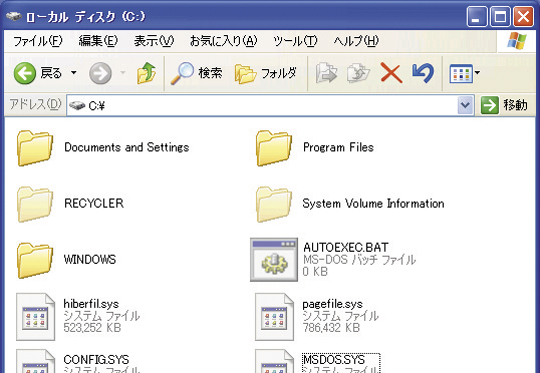Click the Windows flag logo in the menu bar

click(x=516, y=41)
